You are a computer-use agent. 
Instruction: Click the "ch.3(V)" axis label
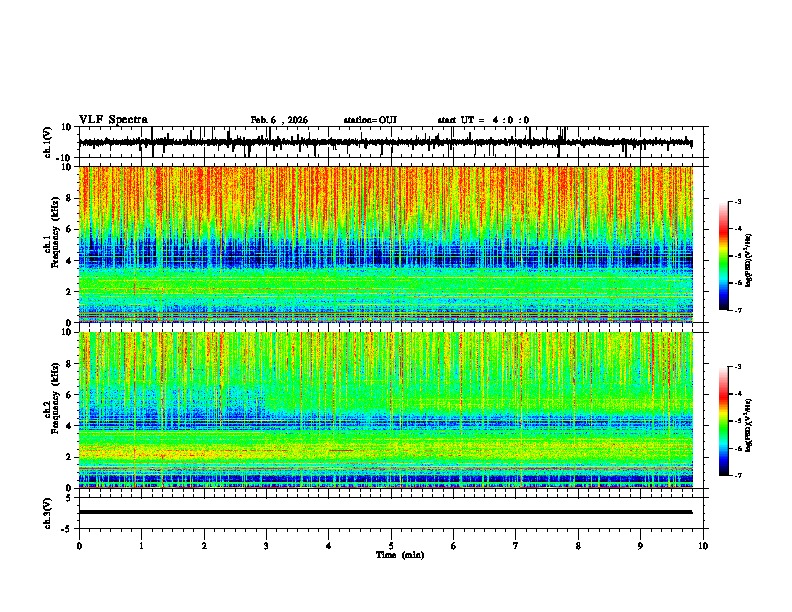(x=47, y=514)
